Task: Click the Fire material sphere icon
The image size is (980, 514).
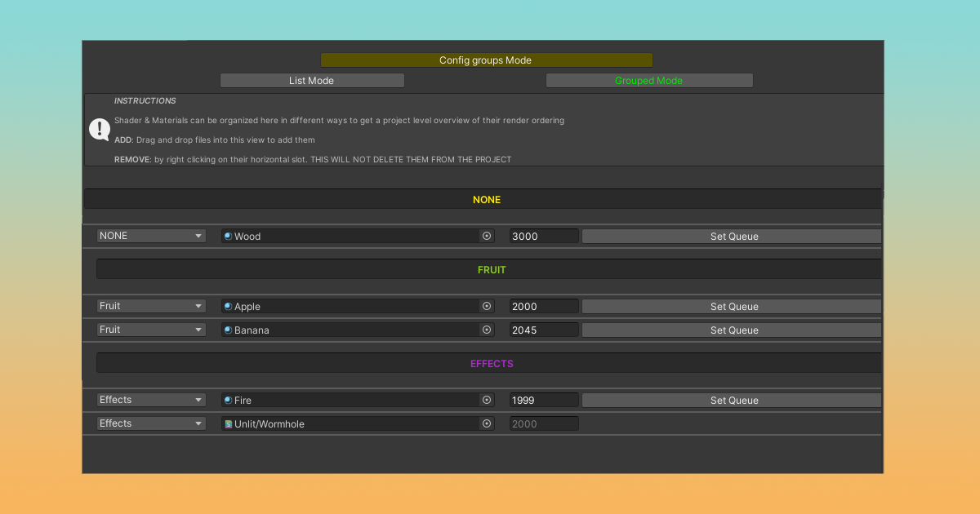Action: [x=229, y=400]
